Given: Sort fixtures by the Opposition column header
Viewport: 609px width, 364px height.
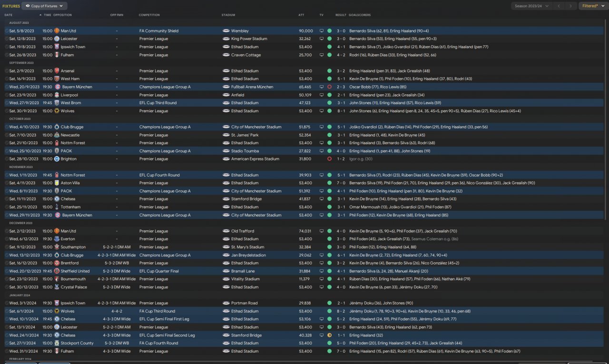Looking at the screenshot, I should pos(62,15).
